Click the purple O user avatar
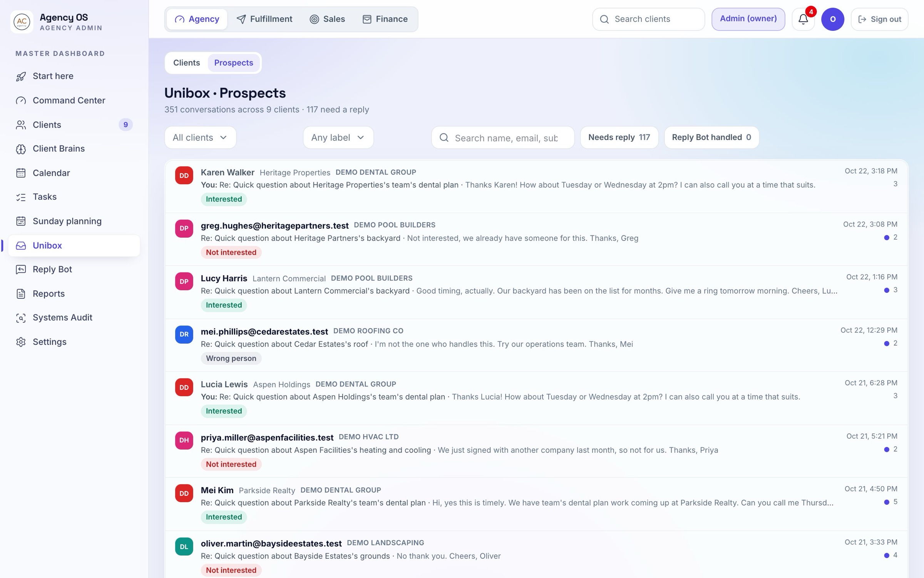This screenshot has height=578, width=924. [x=832, y=19]
